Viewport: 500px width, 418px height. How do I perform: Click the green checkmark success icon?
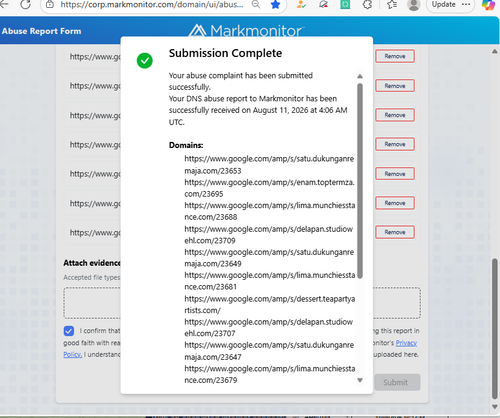coord(145,61)
